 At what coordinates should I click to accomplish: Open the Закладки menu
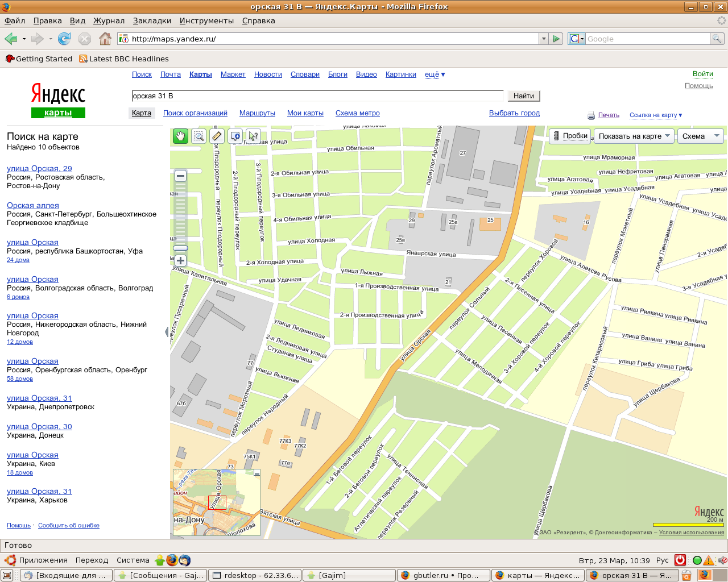[152, 20]
